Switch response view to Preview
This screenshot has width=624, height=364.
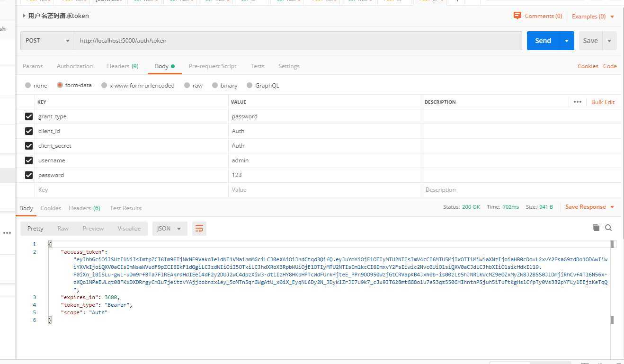93,229
